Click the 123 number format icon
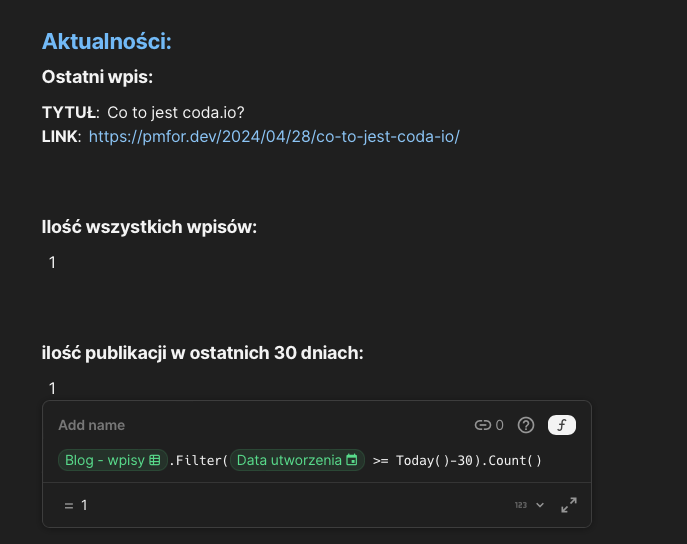The width and height of the screenshot is (687, 544). [x=521, y=505]
